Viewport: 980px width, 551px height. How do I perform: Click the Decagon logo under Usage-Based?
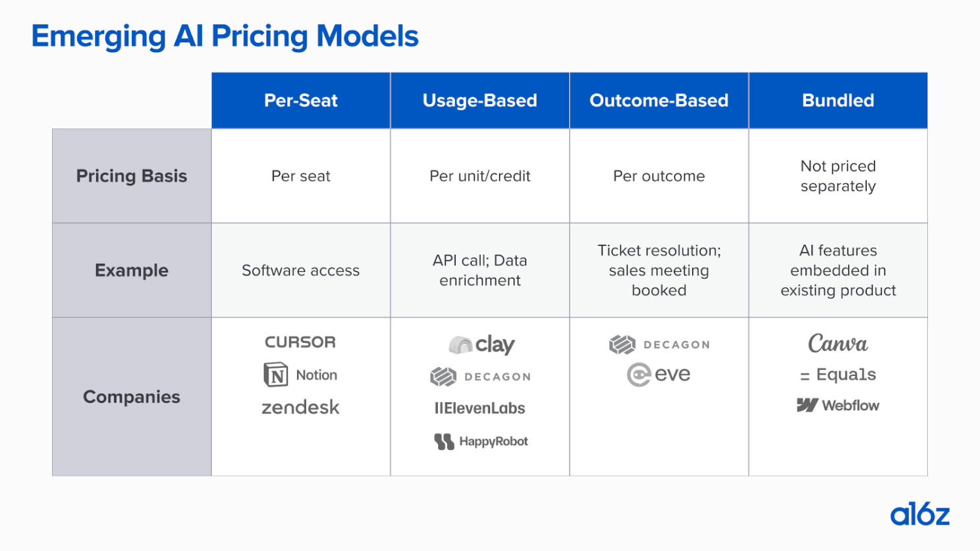pyautogui.click(x=480, y=377)
